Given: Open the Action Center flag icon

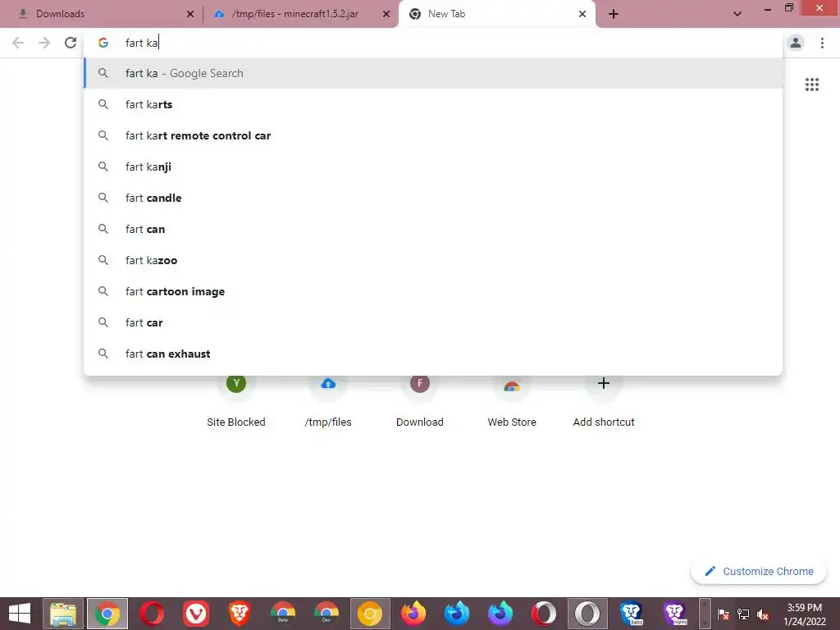Looking at the screenshot, I should (x=724, y=614).
